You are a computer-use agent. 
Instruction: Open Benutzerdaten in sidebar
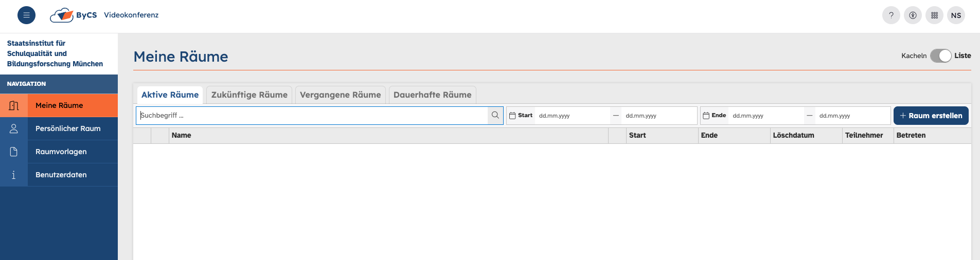[61, 175]
